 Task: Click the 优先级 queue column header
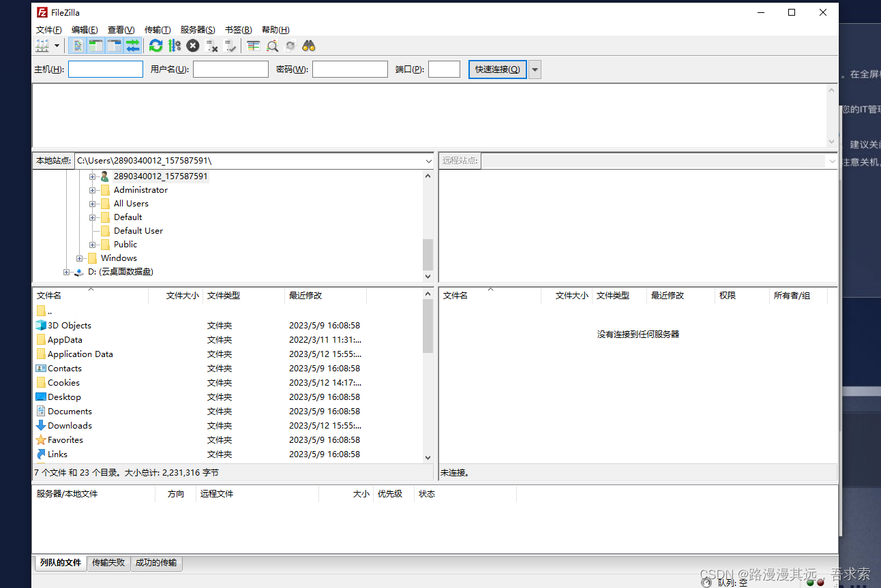393,494
